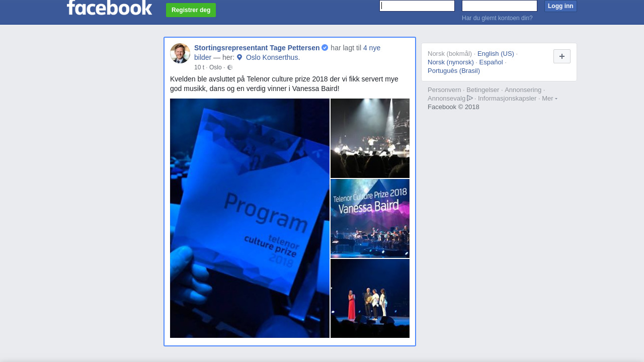Open the Annonsevalg footer link
Screen dimensions: 644x362
pos(447,99)
